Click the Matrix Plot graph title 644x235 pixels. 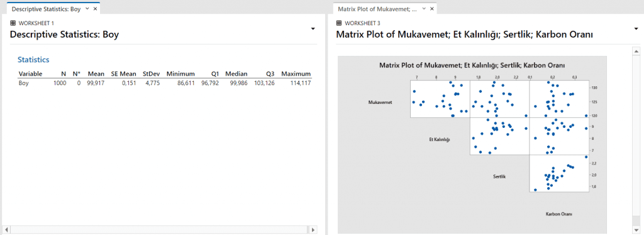click(x=472, y=65)
